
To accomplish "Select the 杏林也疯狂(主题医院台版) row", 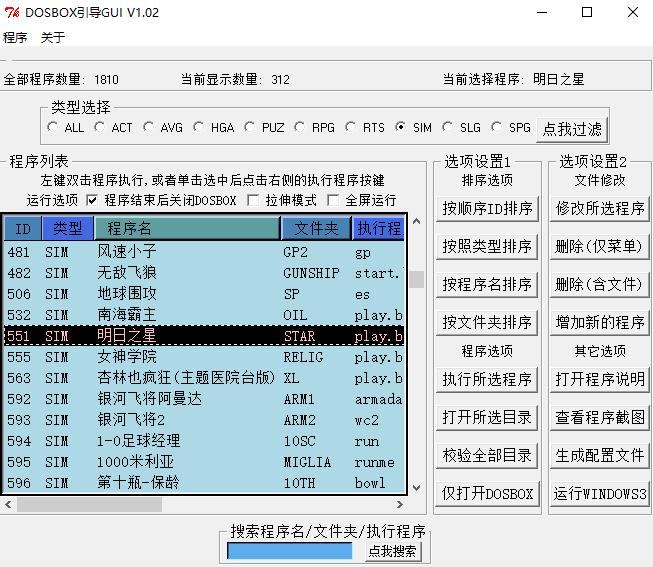I will point(204,378).
